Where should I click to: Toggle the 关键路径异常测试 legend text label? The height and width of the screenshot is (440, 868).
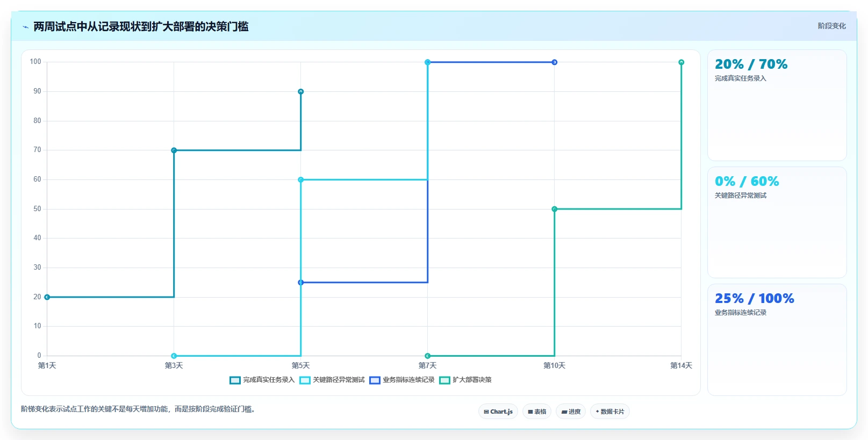click(339, 380)
